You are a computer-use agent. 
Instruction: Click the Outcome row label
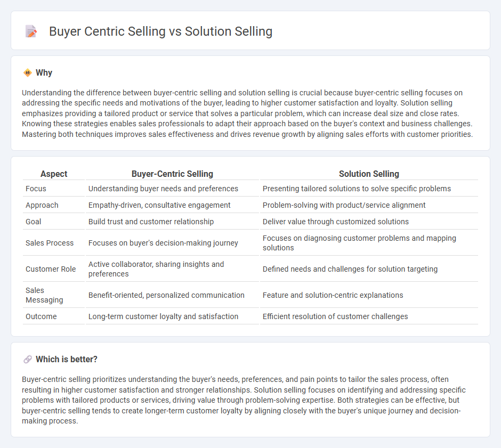click(x=41, y=316)
